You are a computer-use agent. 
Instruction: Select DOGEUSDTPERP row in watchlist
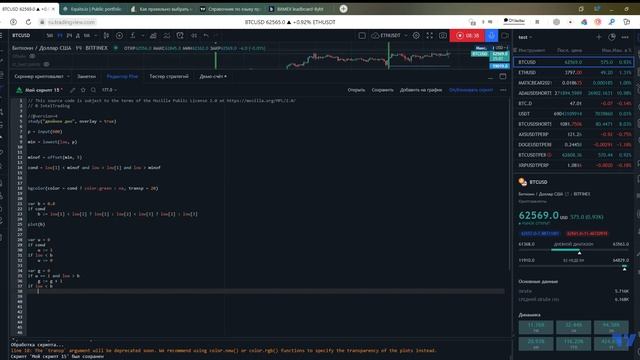573,144
